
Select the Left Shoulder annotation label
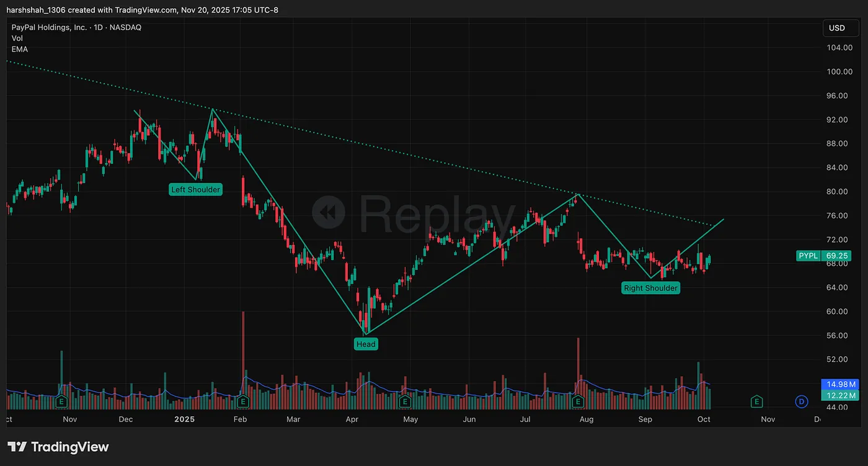(x=196, y=189)
